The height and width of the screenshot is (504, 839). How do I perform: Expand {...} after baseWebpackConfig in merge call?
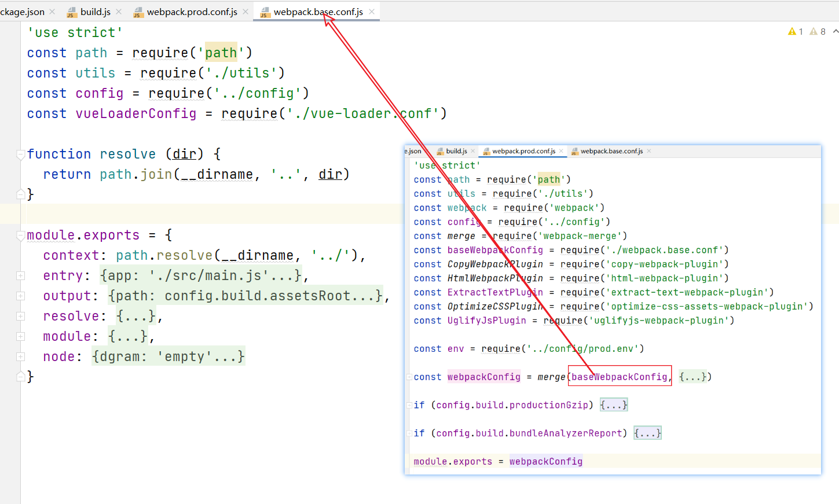pyautogui.click(x=693, y=377)
